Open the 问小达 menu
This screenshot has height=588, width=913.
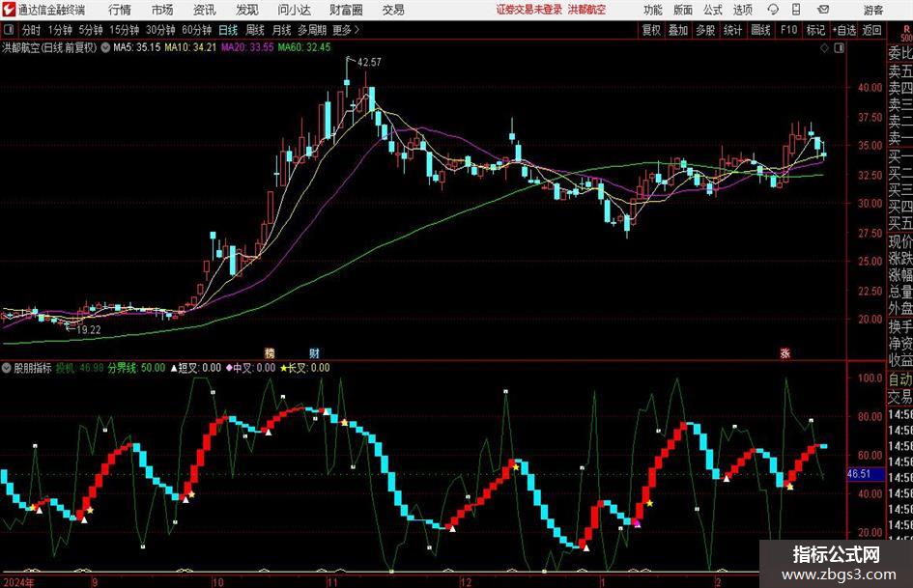294,10
